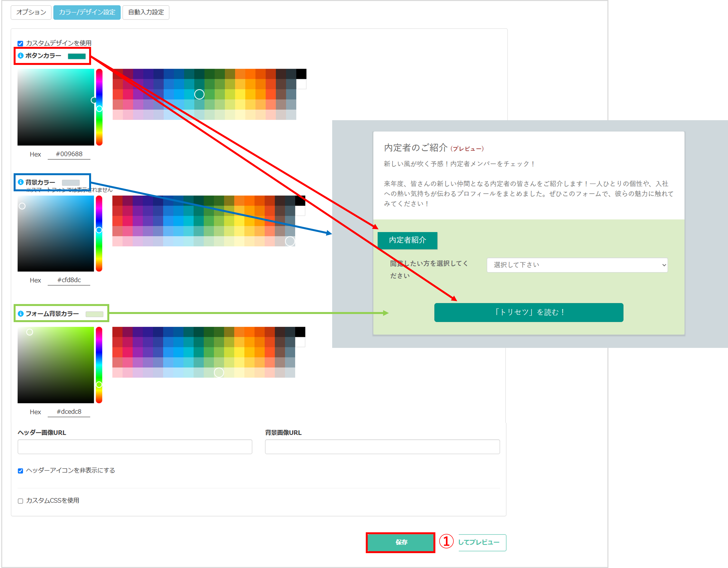
Task: Click the フォーム背景カラー light green preview swatch
Action: coord(94,314)
